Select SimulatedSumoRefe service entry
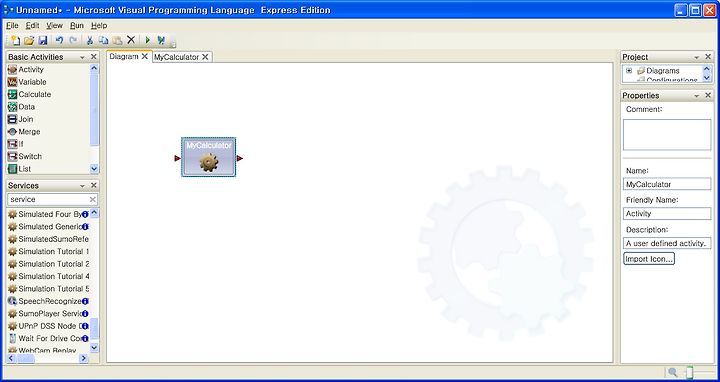720x382 pixels. tap(49, 239)
